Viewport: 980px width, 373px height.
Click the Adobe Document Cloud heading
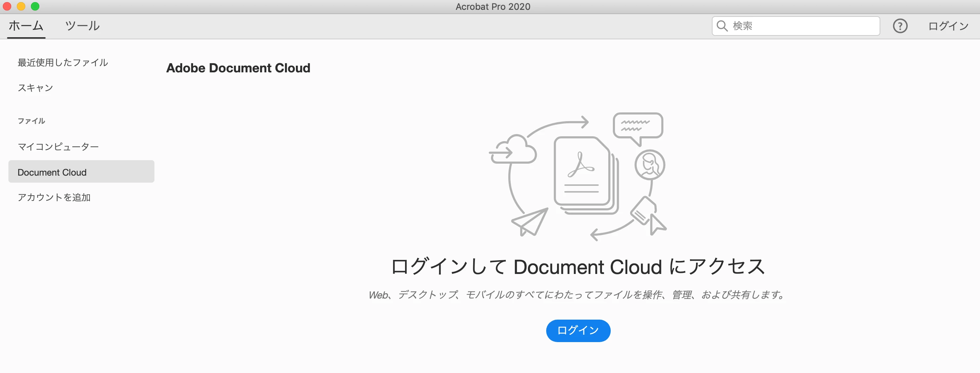point(238,68)
